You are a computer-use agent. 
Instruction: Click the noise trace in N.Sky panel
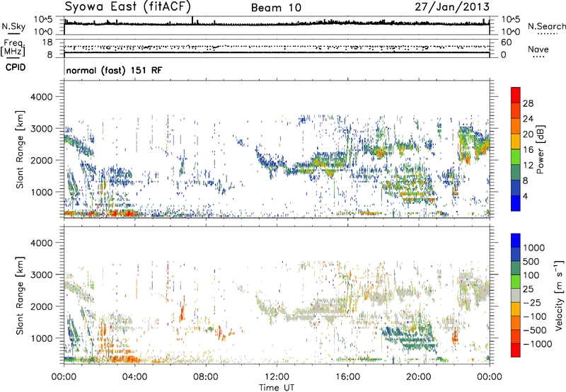277,23
